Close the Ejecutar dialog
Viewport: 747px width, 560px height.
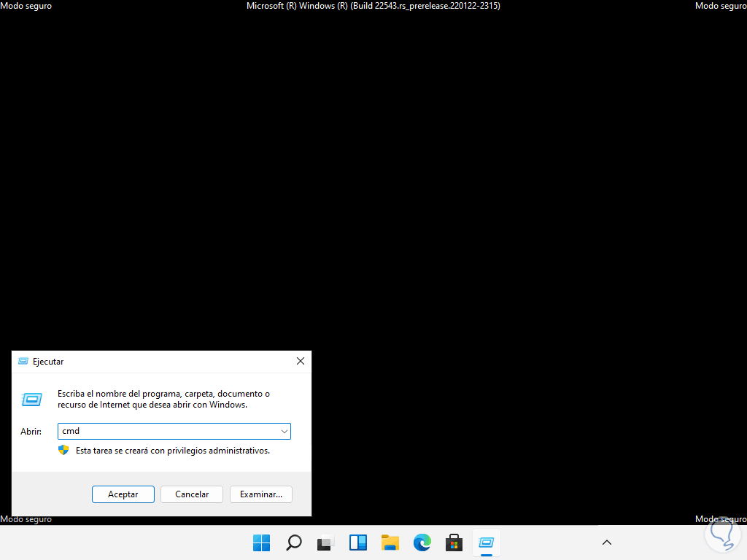300,361
